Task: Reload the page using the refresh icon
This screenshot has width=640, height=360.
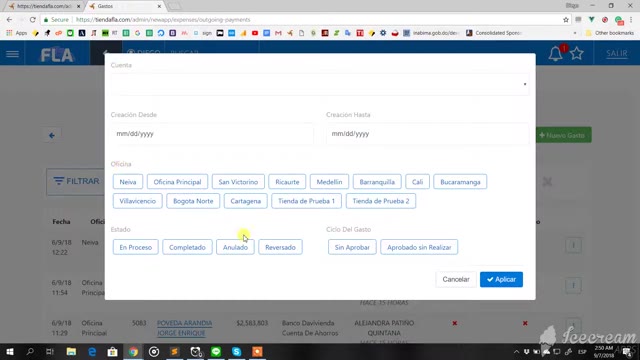Action: (33, 20)
